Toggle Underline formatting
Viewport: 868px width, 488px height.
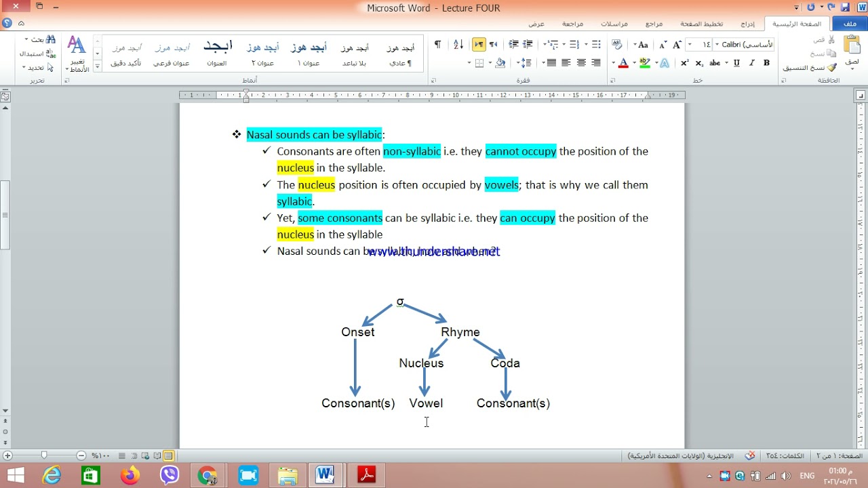tap(736, 63)
